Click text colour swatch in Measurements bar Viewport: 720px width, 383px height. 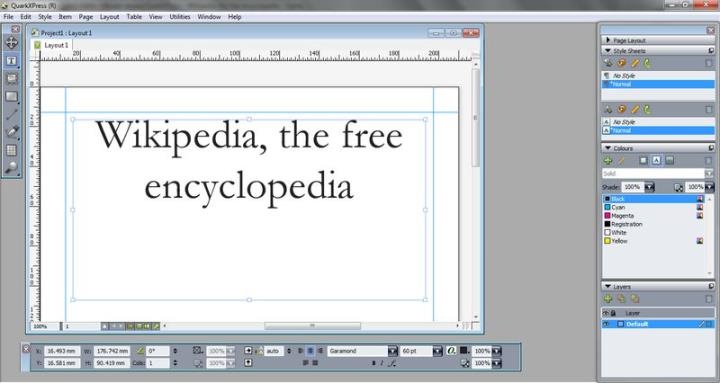tap(464, 350)
